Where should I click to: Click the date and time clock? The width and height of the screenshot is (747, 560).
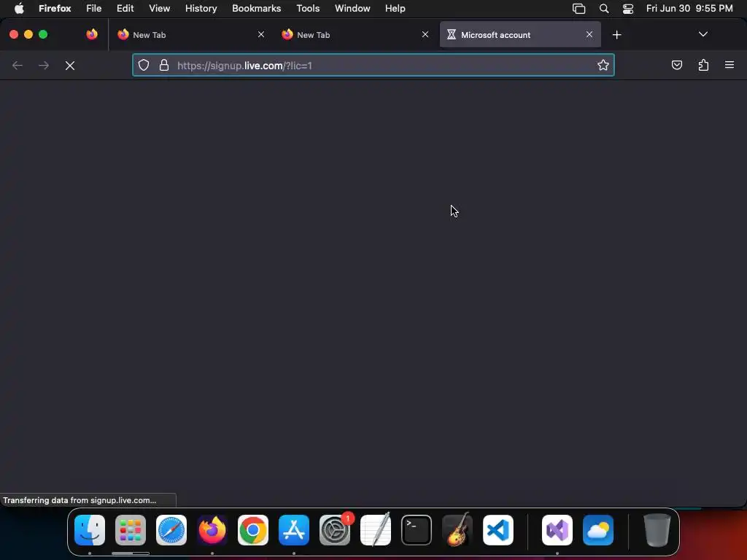click(689, 9)
